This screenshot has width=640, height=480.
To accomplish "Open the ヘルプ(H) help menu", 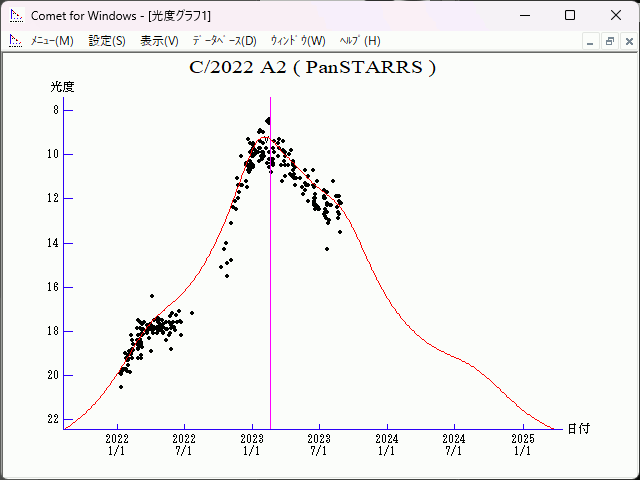I will [360, 41].
